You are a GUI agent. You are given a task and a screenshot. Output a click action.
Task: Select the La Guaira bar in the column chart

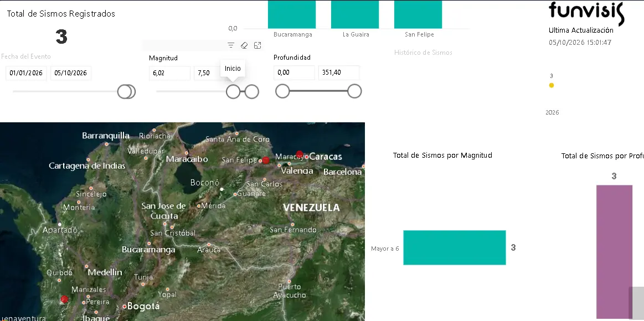355,14
